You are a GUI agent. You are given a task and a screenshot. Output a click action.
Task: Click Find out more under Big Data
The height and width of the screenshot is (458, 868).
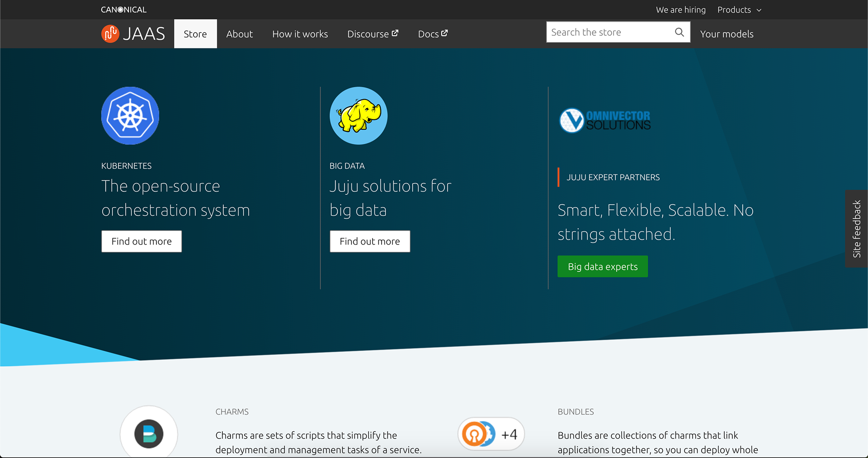(x=370, y=241)
